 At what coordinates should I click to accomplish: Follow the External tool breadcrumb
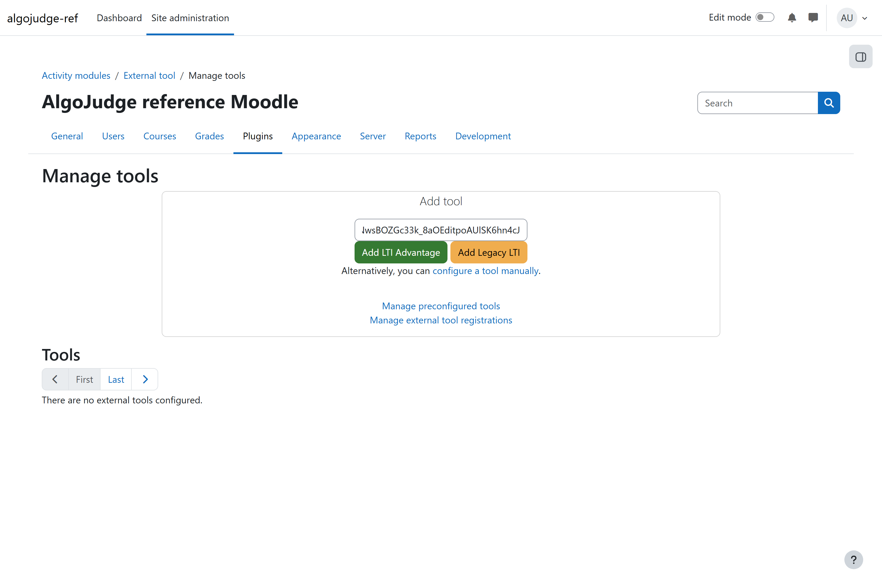click(x=149, y=75)
